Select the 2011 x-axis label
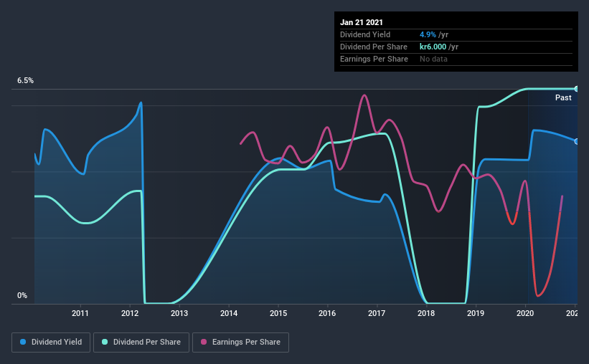 80,313
